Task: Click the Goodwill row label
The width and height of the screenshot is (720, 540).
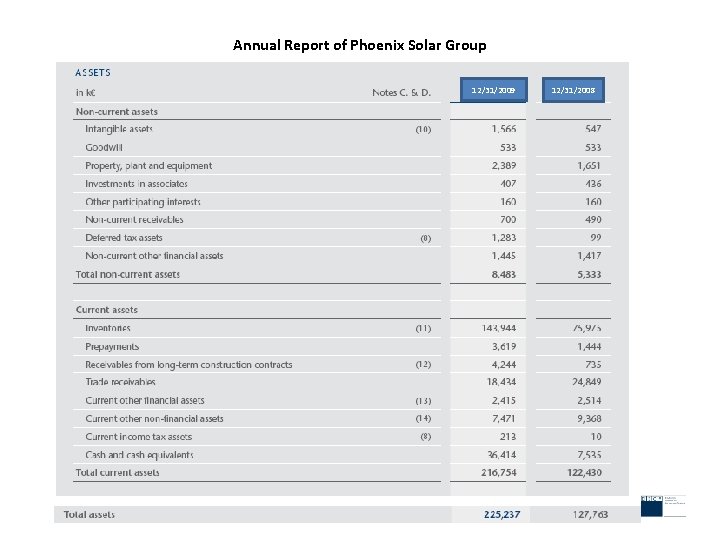Action: tap(104, 147)
